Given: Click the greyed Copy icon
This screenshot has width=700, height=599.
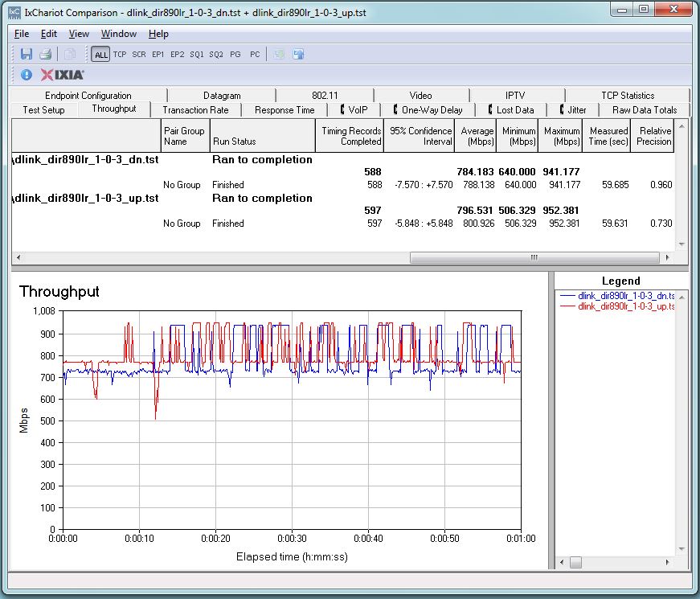Looking at the screenshot, I should tap(69, 55).
